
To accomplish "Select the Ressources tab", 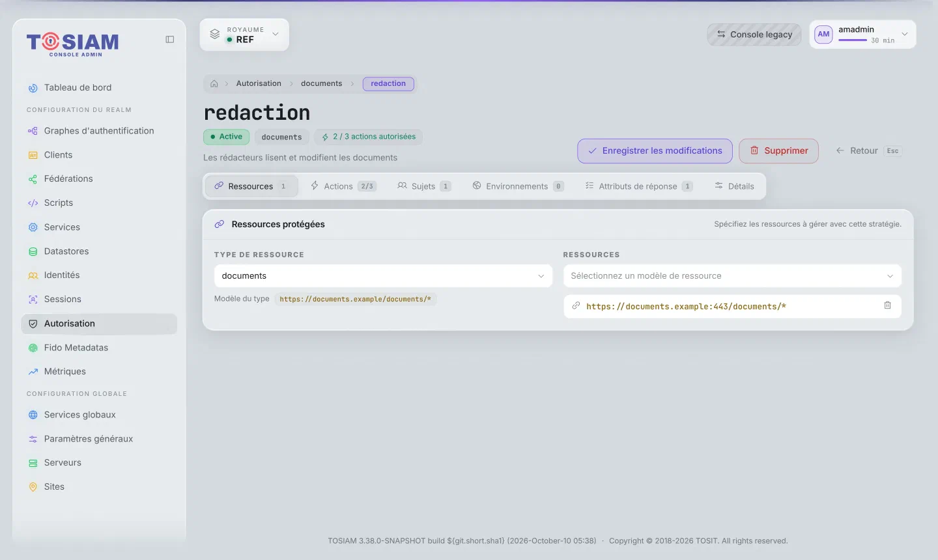I will click(x=251, y=186).
